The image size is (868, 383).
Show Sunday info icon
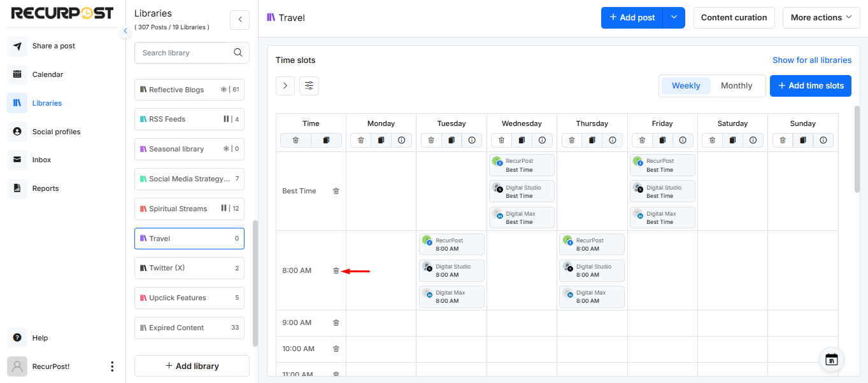(823, 140)
